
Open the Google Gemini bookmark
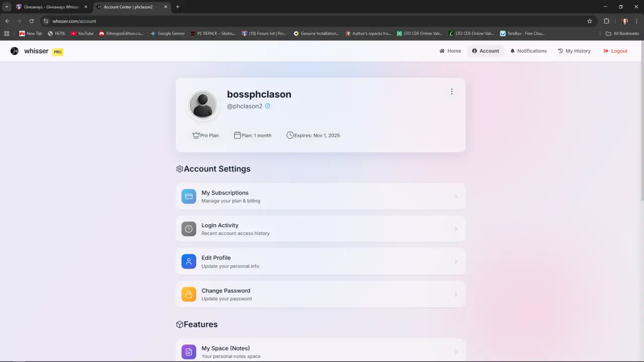168,34
